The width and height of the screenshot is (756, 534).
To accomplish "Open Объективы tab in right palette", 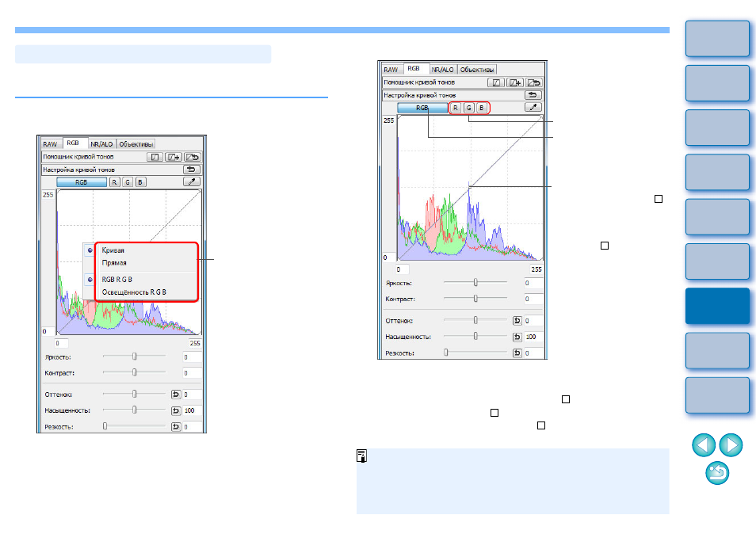I will [x=477, y=70].
